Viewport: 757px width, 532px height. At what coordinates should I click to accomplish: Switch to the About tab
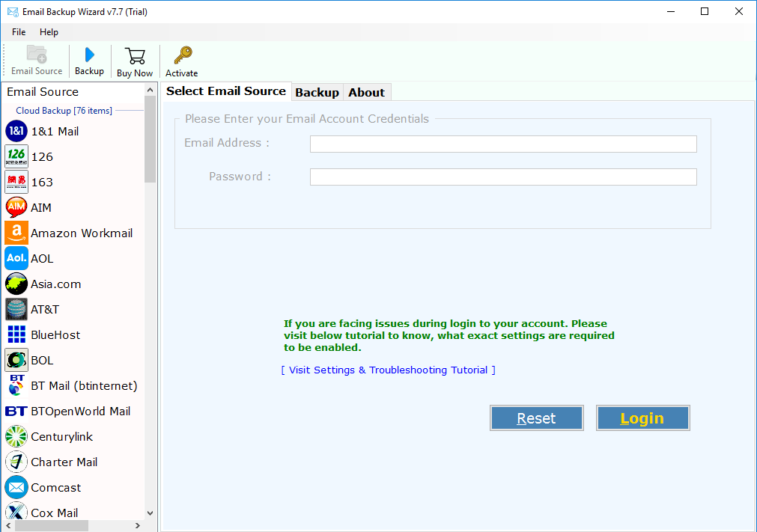[366, 92]
